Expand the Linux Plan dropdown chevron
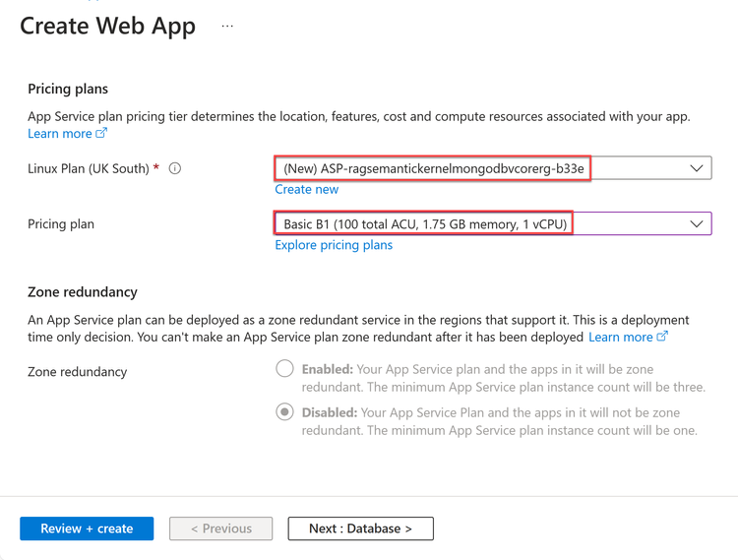 [696, 168]
